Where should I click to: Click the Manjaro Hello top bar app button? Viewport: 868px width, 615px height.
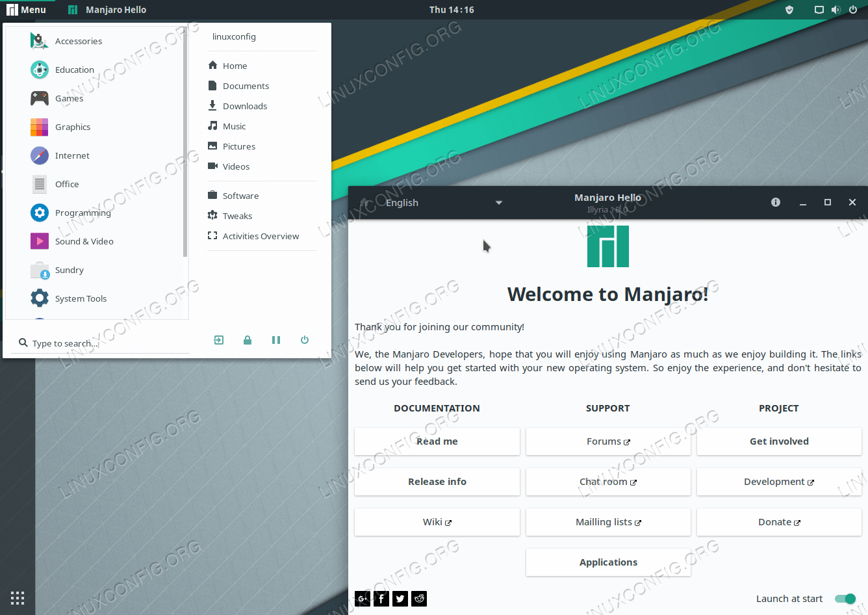(x=107, y=10)
